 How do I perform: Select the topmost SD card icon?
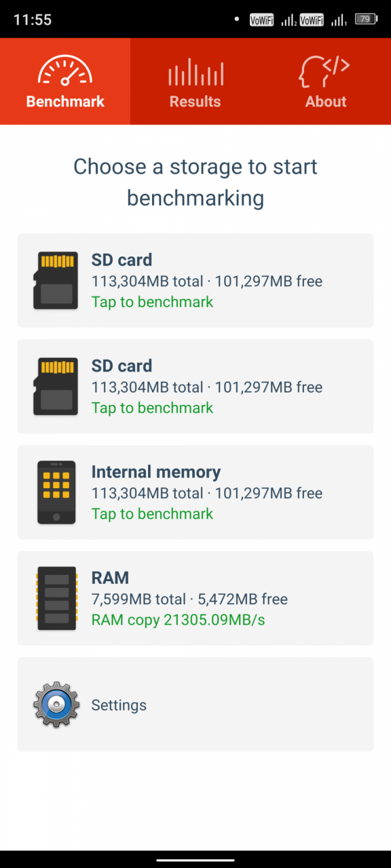(x=56, y=280)
